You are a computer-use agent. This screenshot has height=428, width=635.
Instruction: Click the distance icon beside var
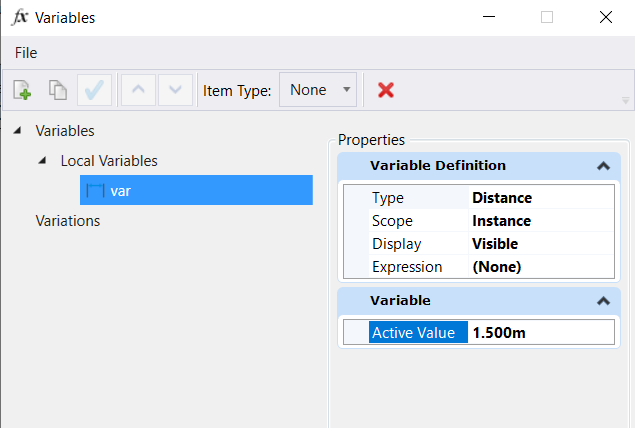[x=95, y=191]
